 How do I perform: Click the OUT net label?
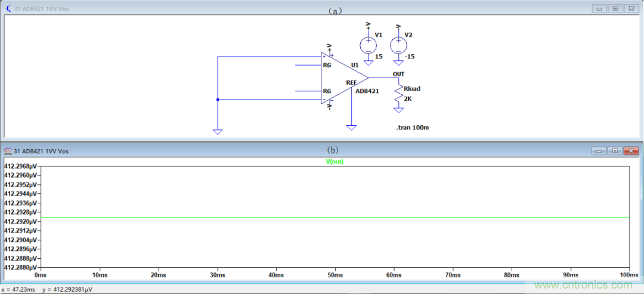pyautogui.click(x=398, y=74)
